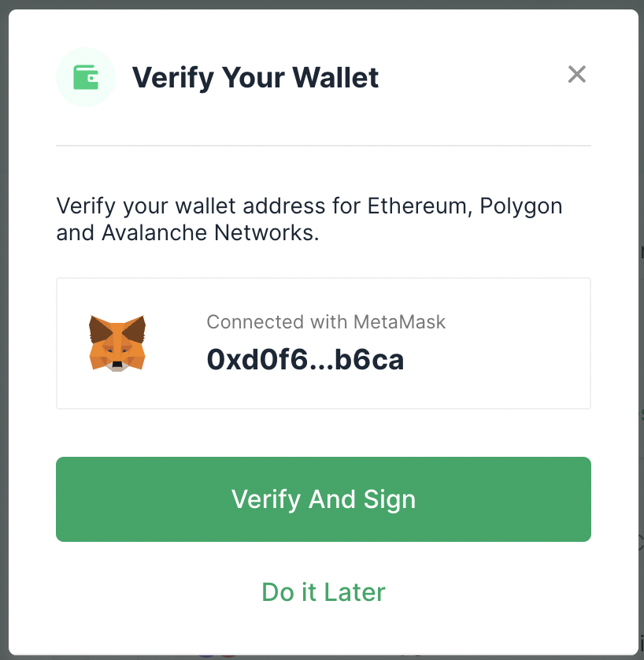The width and height of the screenshot is (644, 660).
Task: Dismiss the modal using the X icon
Action: 577,75
